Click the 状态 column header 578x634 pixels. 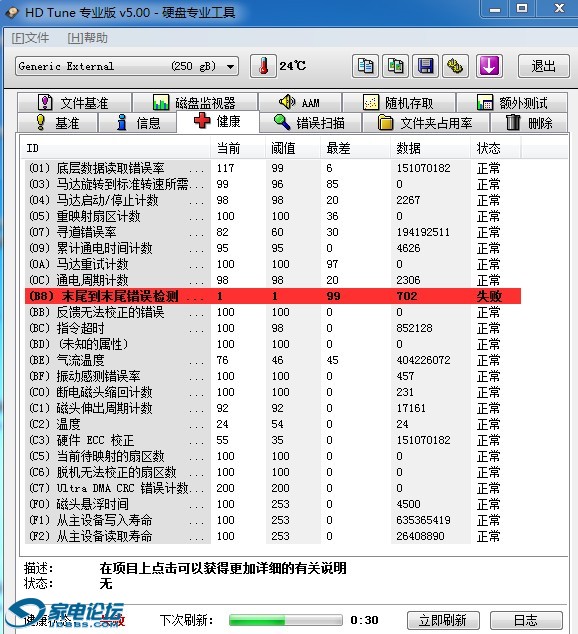point(496,148)
